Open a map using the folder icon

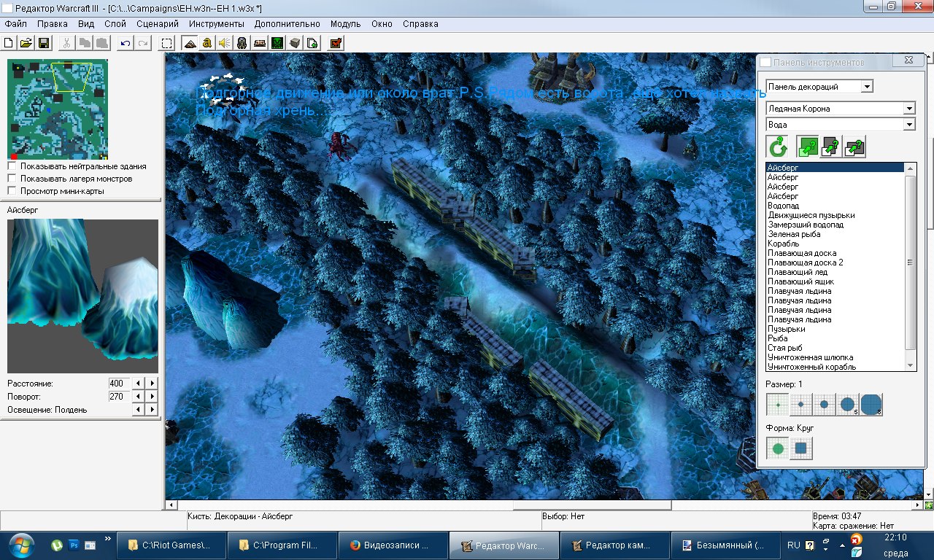coord(26,43)
